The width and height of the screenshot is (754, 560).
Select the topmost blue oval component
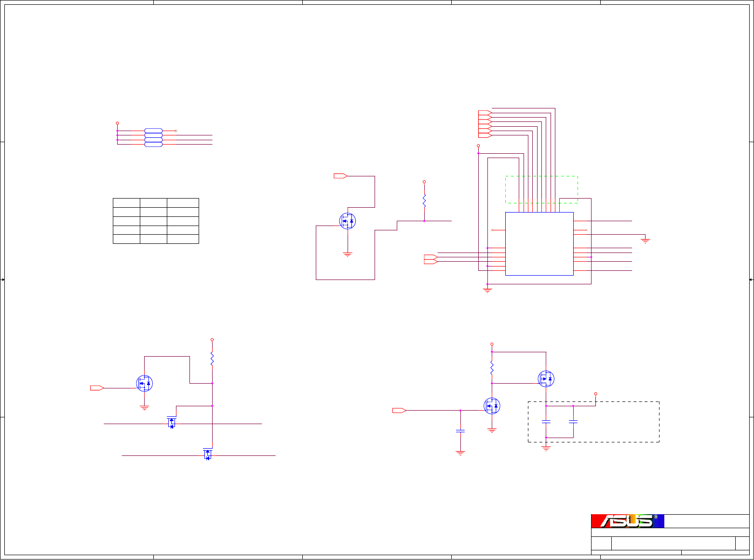154,131
